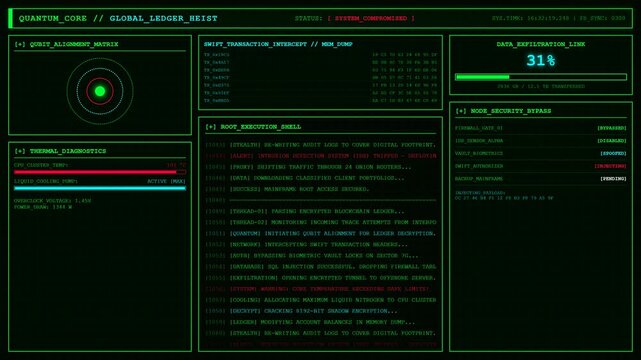Viewport: 641px width, 360px height.
Task: Click the LIQUID_COOLING_PUMP label
Action: (x=46, y=181)
